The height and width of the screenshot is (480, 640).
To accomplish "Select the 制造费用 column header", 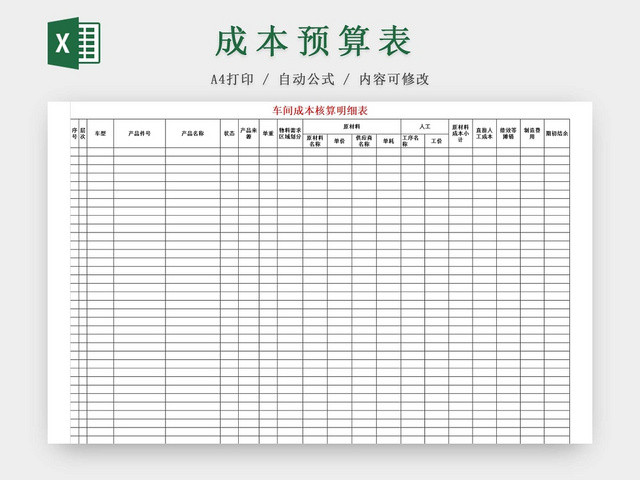I will tap(532, 133).
